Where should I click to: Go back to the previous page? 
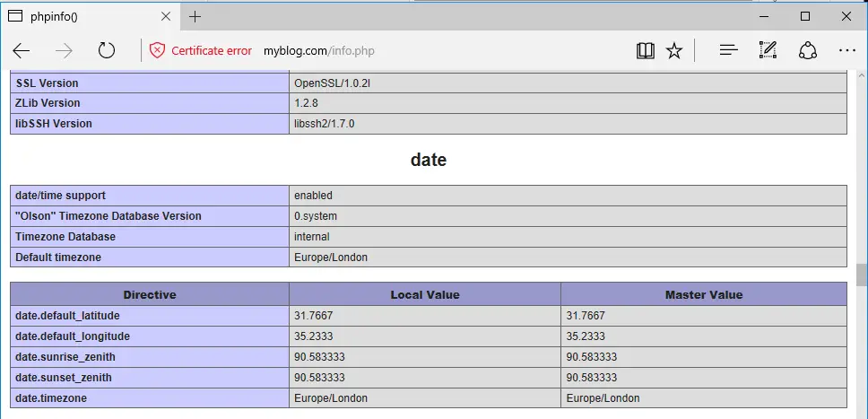[21, 51]
